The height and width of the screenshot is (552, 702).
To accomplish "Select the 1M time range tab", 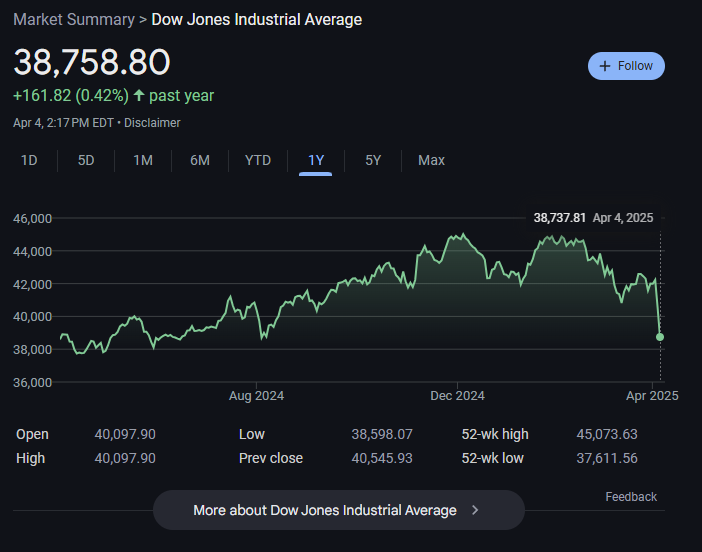I will click(x=143, y=160).
